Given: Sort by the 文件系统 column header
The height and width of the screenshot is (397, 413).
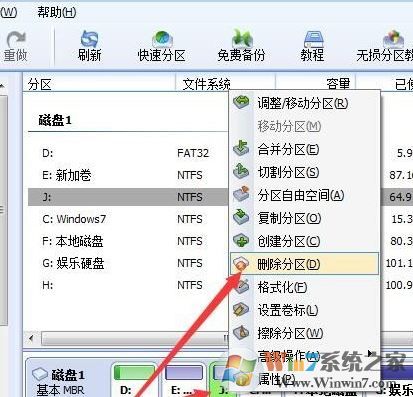Looking at the screenshot, I should (226, 83).
